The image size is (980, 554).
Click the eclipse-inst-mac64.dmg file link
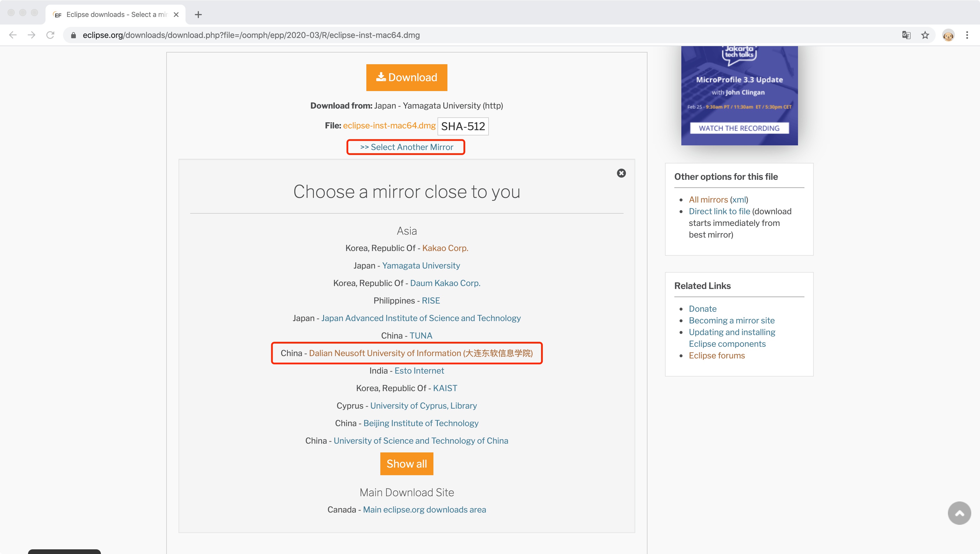click(389, 126)
